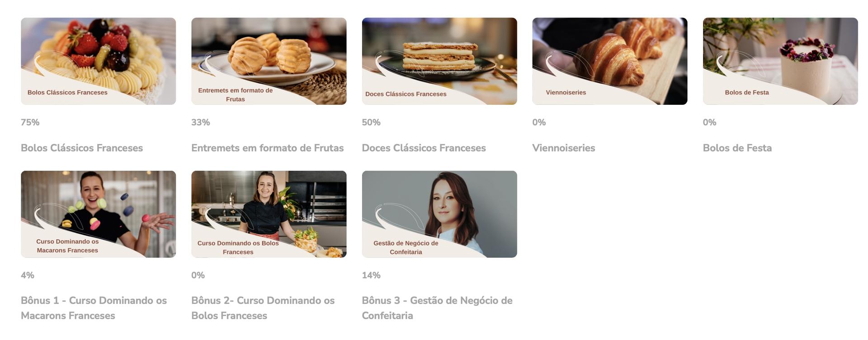Click the Bolos Clássicos Franceses title link
Image resolution: width=868 pixels, height=340 pixels.
click(82, 148)
